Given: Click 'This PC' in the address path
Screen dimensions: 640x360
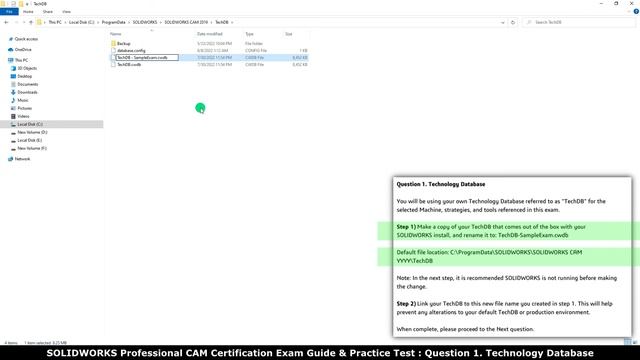Looking at the screenshot, I should [x=55, y=22].
